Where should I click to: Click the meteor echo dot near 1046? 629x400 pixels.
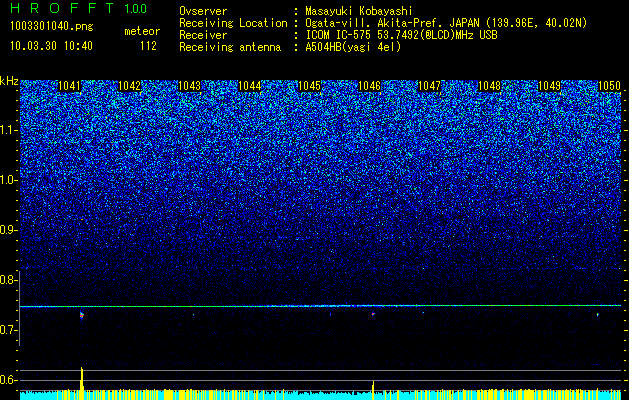pyautogui.click(x=373, y=314)
